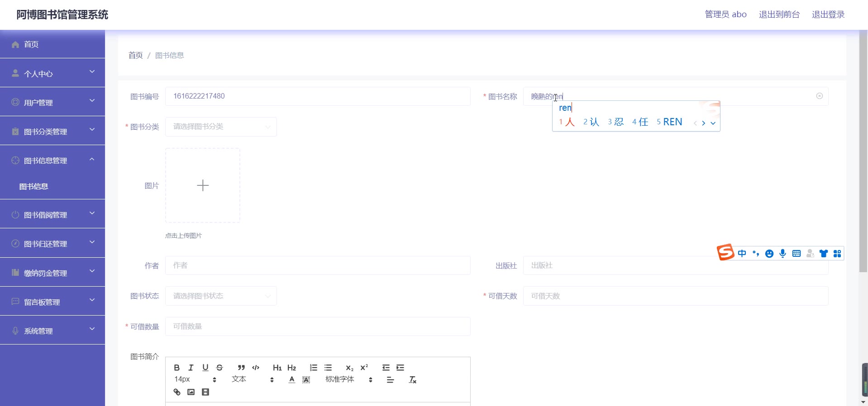Choose IME candidate 5 REN
Screen dimensions: 868x406
click(669, 122)
